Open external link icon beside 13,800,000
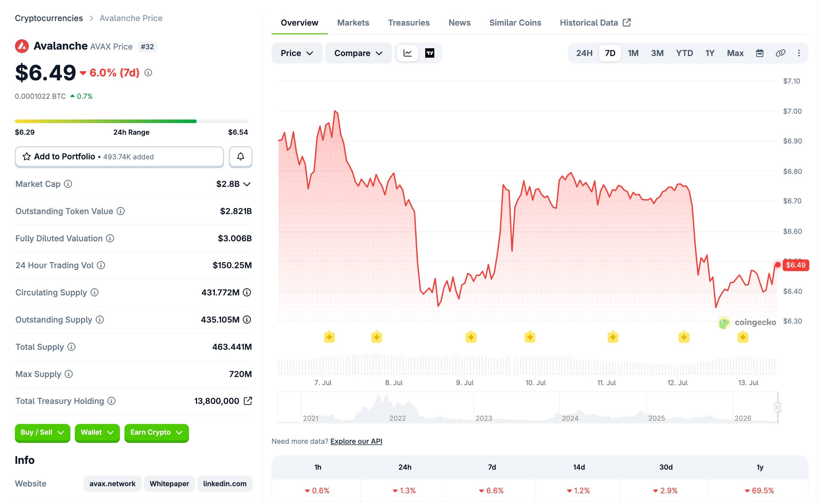819x504 pixels. coord(248,401)
